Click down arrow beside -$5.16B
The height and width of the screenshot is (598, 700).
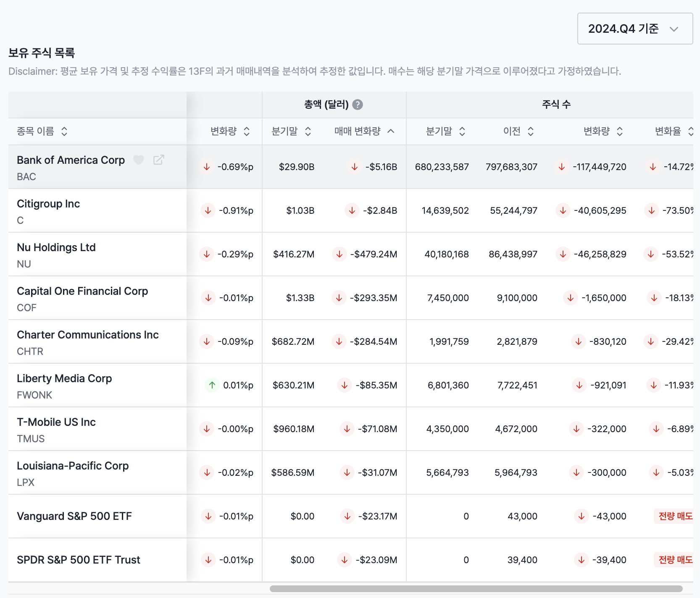(355, 167)
